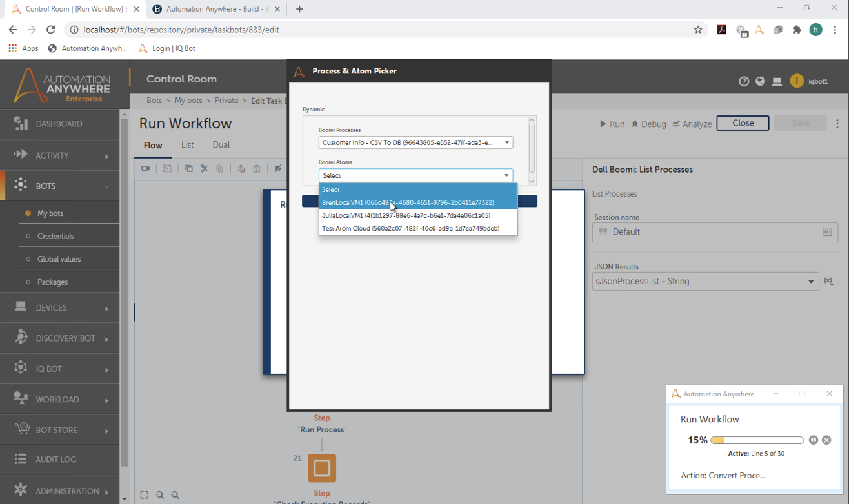Click the Session name input field
This screenshot has height=504, width=849.
[715, 232]
